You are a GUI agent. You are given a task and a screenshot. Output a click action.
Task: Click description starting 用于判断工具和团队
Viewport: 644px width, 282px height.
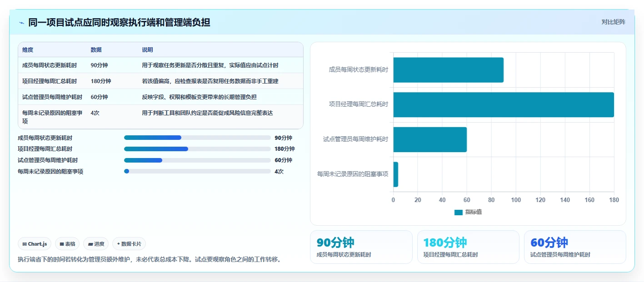point(207,113)
